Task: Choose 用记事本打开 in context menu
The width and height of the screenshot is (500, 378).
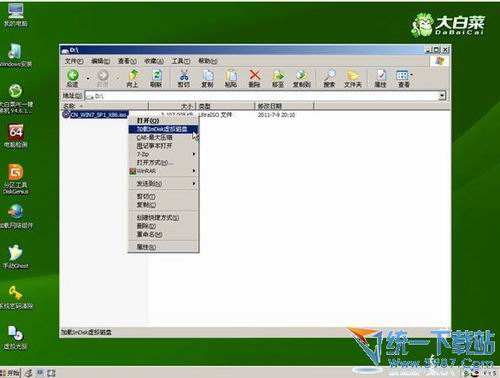Action: (x=163, y=146)
